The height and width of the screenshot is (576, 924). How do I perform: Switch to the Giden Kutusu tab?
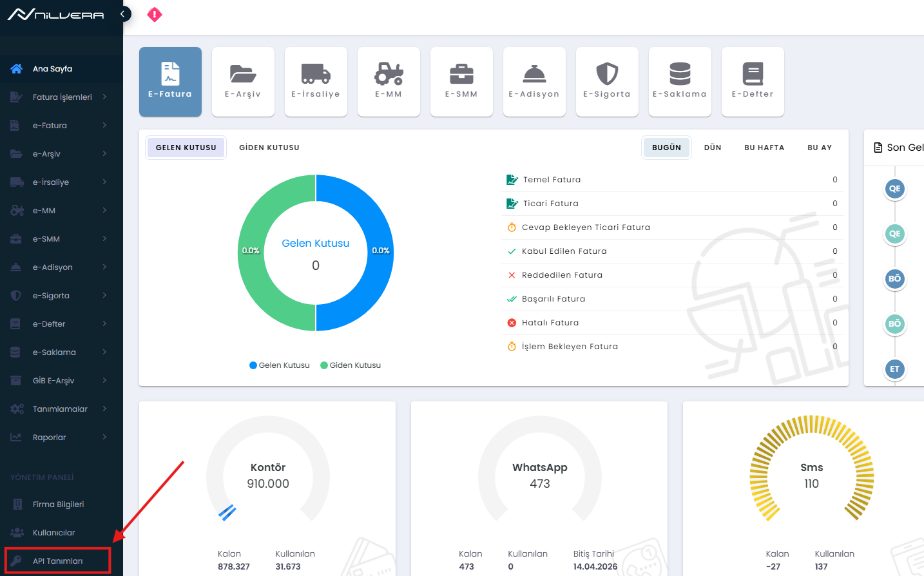269,148
